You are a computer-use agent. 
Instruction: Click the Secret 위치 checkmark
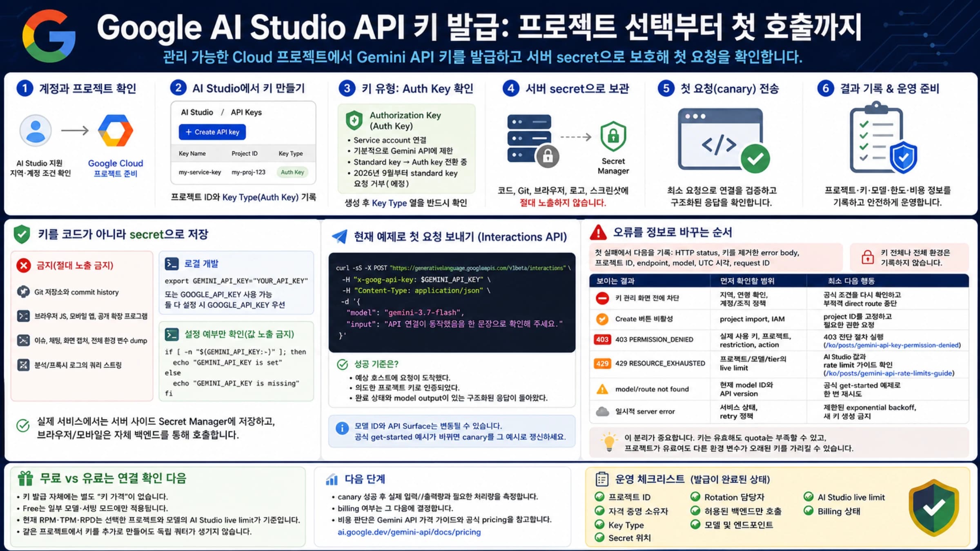point(599,538)
